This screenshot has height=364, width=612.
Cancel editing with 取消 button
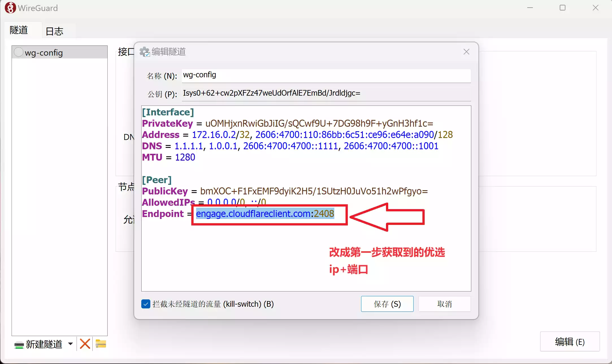(x=444, y=304)
